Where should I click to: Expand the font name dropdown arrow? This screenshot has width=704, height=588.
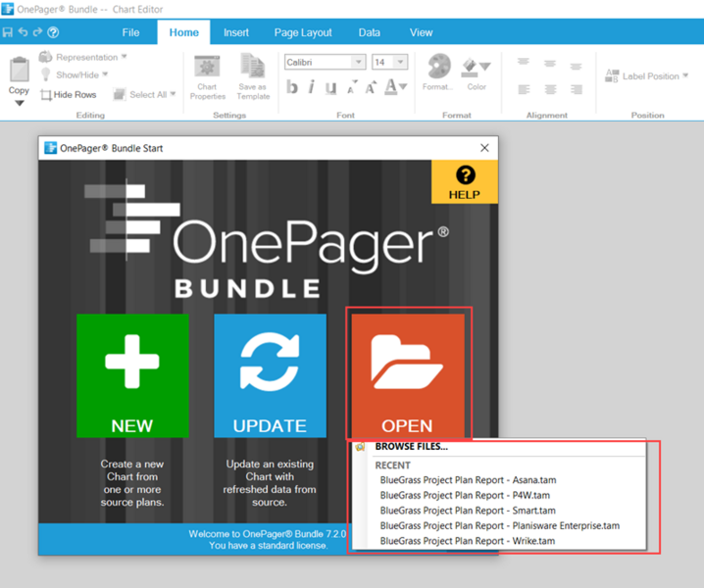359,62
